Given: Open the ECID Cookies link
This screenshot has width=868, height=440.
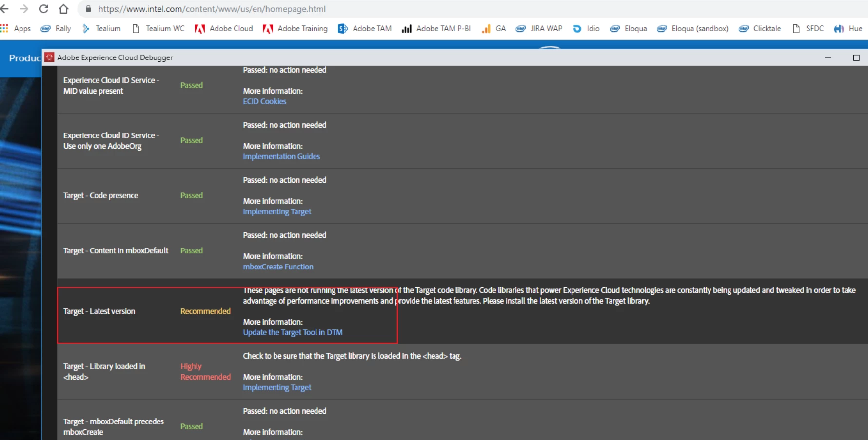Looking at the screenshot, I should [x=265, y=101].
